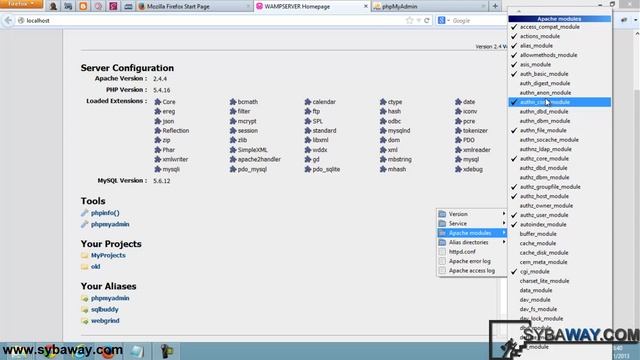Click the Service folder icon in WAMP menu
Image resolution: width=640 pixels, height=360 pixels.
pos(442,224)
